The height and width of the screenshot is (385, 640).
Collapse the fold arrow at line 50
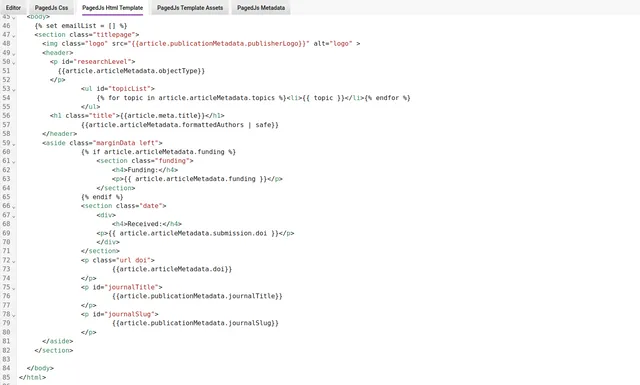pos(14,62)
